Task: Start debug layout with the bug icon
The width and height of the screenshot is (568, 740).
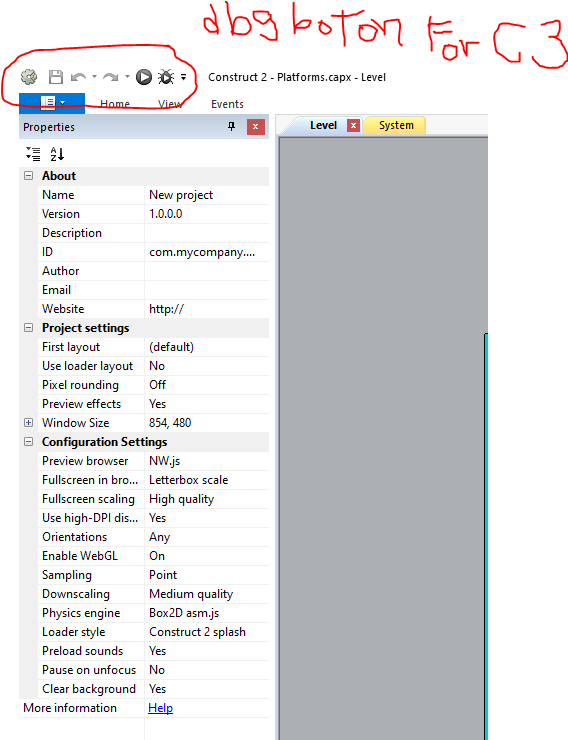Action: (x=166, y=77)
